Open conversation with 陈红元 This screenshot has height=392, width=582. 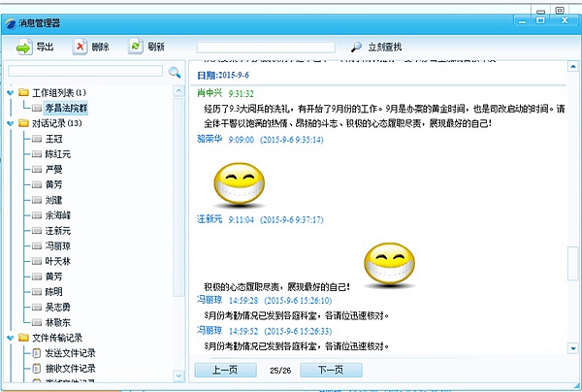click(x=60, y=154)
